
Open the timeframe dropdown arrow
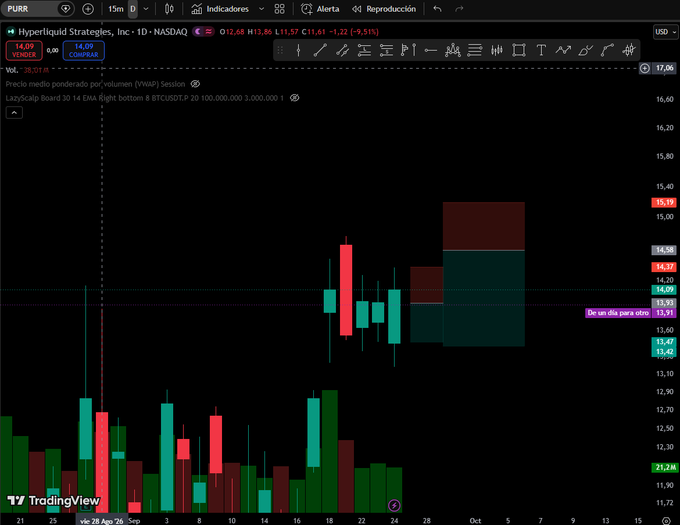[146, 9]
